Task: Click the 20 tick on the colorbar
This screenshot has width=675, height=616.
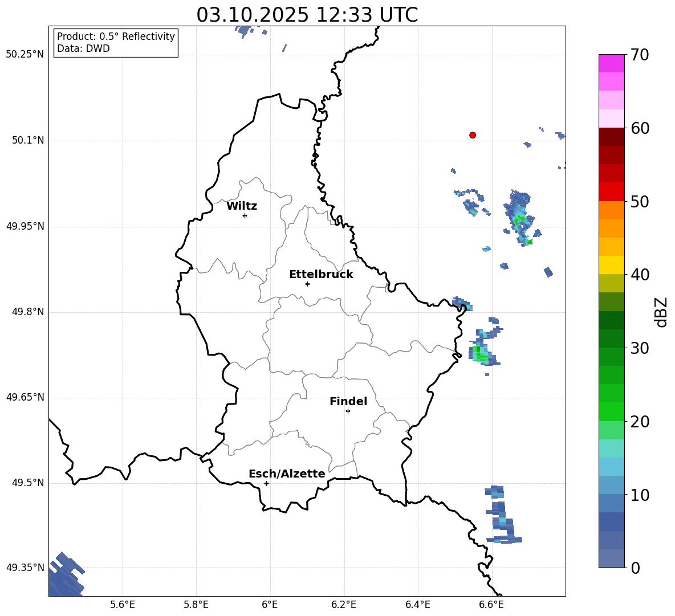Action: pyautogui.click(x=639, y=422)
